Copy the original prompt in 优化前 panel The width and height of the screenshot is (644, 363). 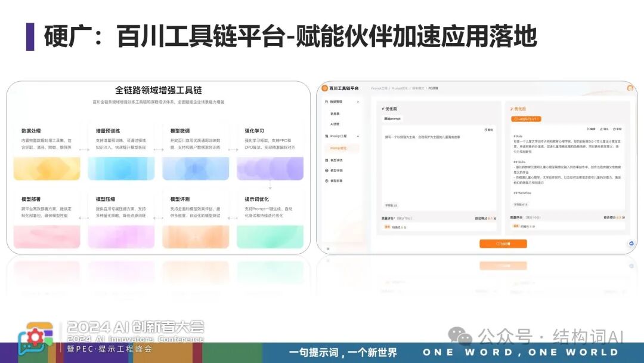coord(489,130)
